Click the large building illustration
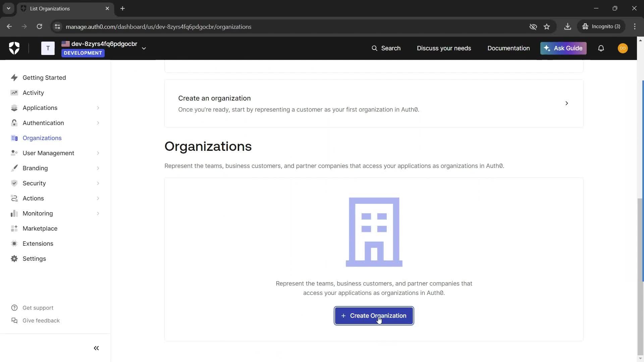 pos(374,232)
